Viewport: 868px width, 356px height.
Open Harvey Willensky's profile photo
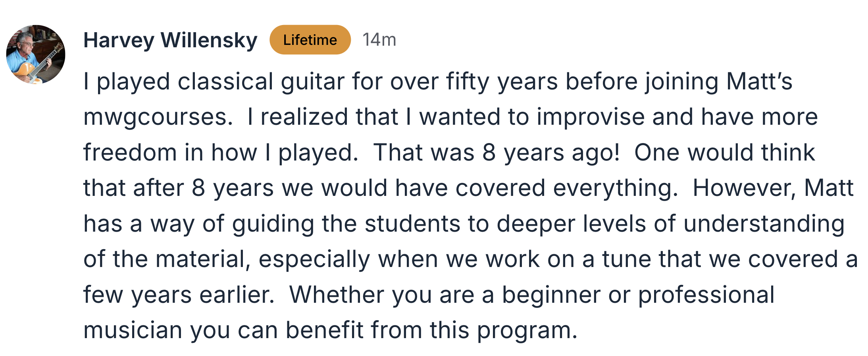pyautogui.click(x=36, y=54)
